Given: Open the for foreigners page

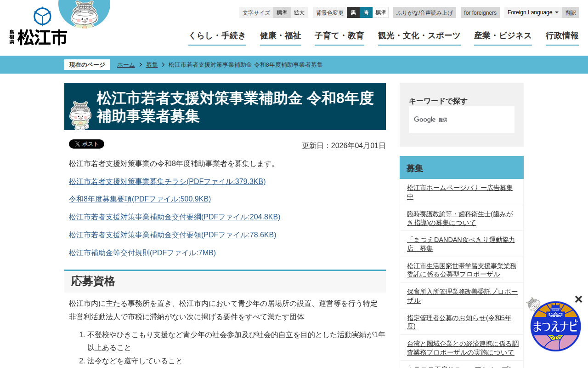Looking at the screenshot, I should pos(480,12).
